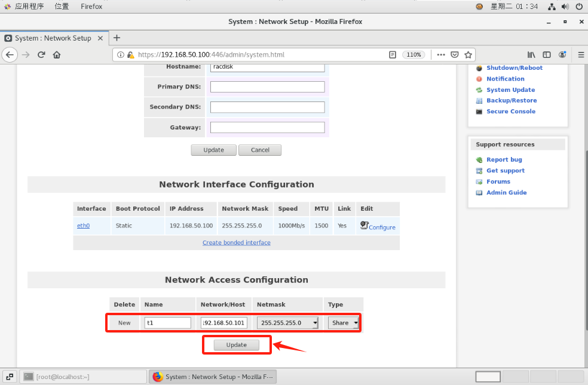The width and height of the screenshot is (588, 385).
Task: Click the Secondary DNS input field
Action: pos(267,107)
